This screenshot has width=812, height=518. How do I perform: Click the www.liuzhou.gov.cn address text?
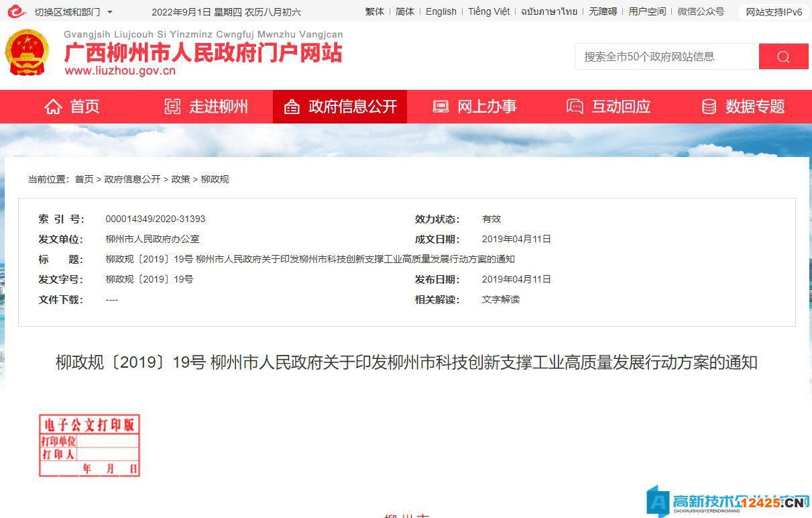(120, 71)
